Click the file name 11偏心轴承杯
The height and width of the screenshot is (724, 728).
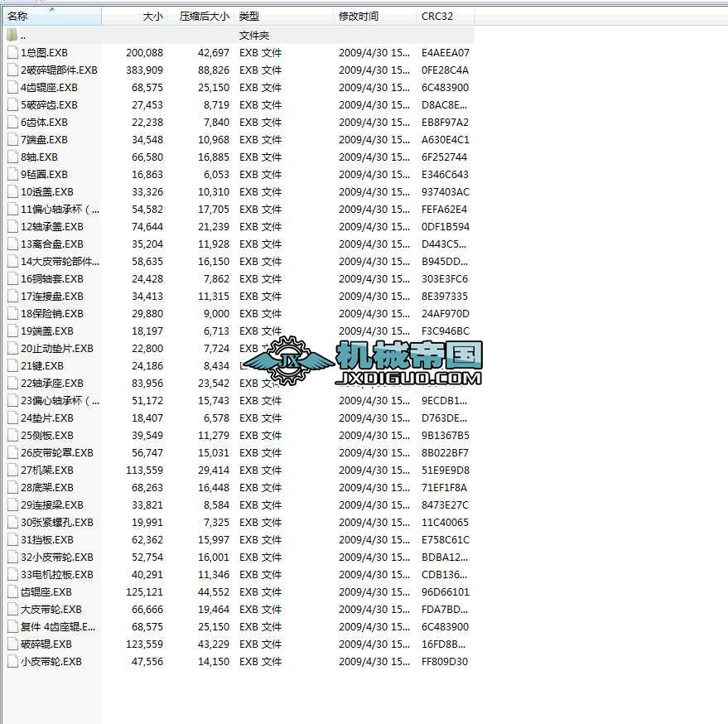60,209
